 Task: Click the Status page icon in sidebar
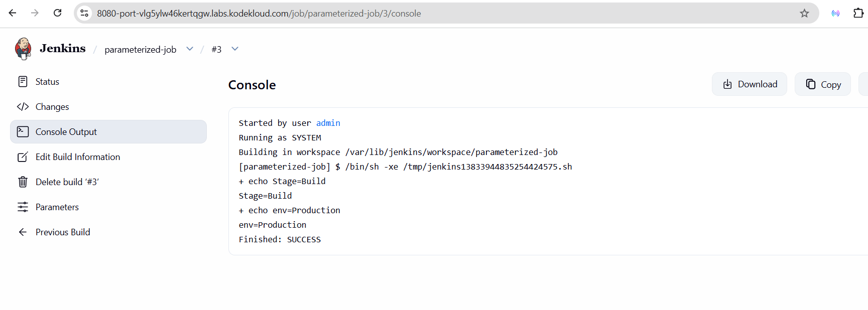coord(23,81)
